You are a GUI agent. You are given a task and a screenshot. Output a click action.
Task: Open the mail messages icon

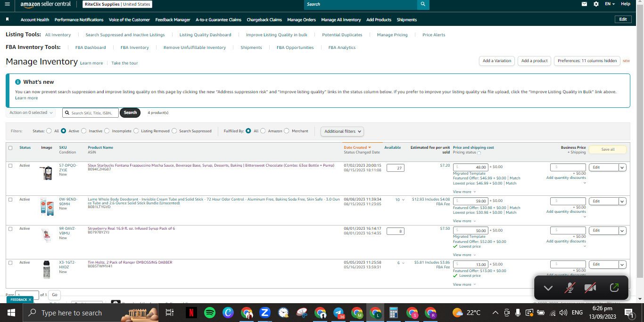tap(585, 4)
